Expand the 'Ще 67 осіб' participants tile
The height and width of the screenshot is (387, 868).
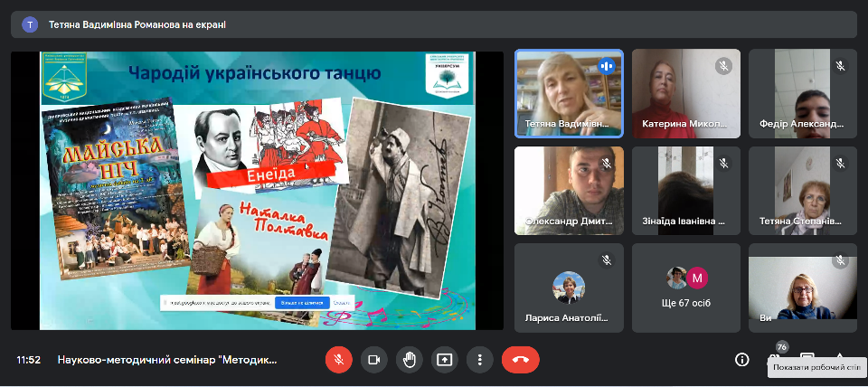click(686, 288)
